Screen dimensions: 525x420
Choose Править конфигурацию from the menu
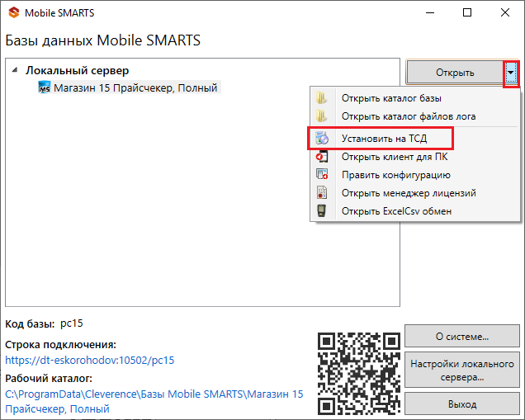415,175
